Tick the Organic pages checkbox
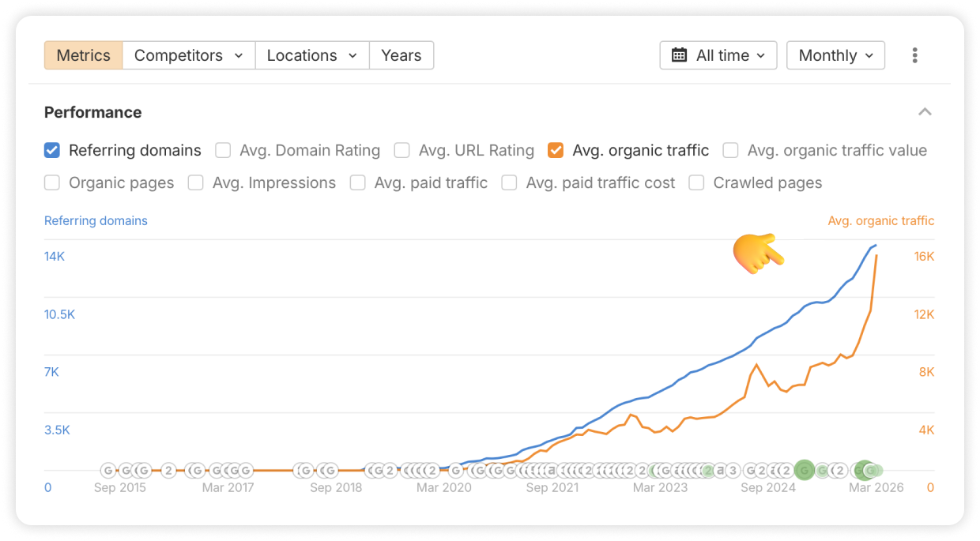Screen dimensions: 980x541 click(x=52, y=182)
